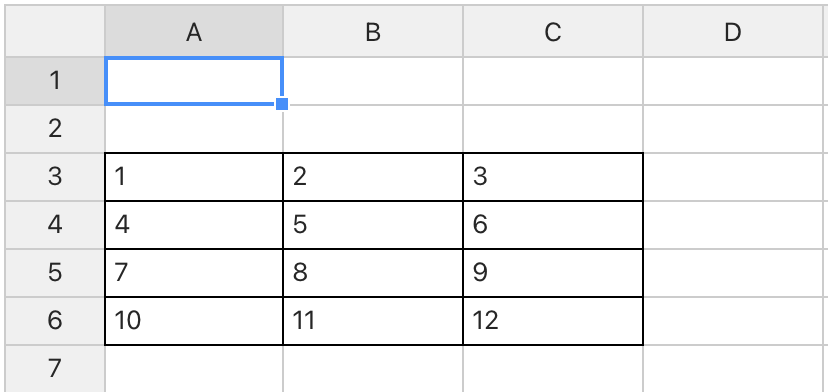The image size is (828, 392).
Task: Select row 2 header
Action: coord(55,129)
